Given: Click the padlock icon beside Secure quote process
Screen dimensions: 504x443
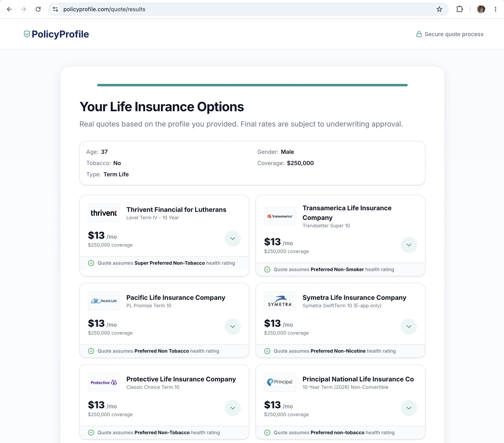Looking at the screenshot, I should pos(419,34).
